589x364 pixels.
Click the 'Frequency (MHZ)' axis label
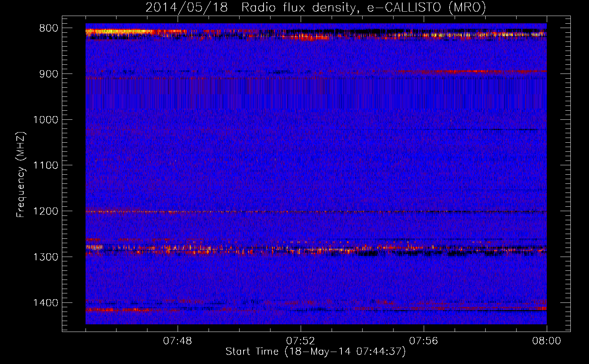tap(21, 174)
